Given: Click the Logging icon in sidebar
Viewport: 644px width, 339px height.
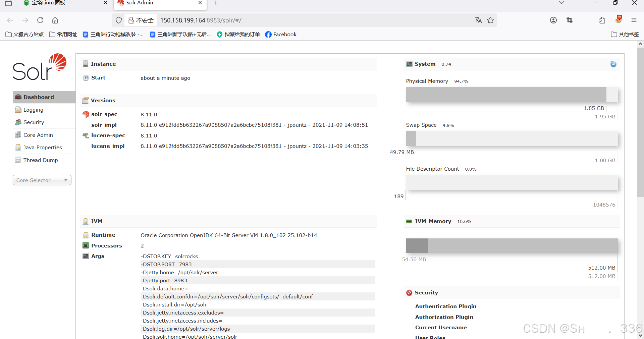Looking at the screenshot, I should tap(18, 110).
